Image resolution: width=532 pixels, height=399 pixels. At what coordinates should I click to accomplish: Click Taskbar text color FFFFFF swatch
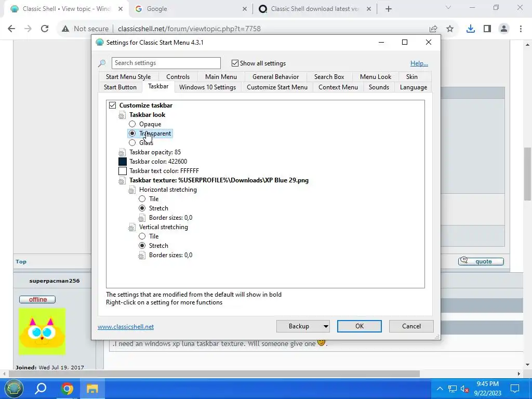tap(123, 171)
